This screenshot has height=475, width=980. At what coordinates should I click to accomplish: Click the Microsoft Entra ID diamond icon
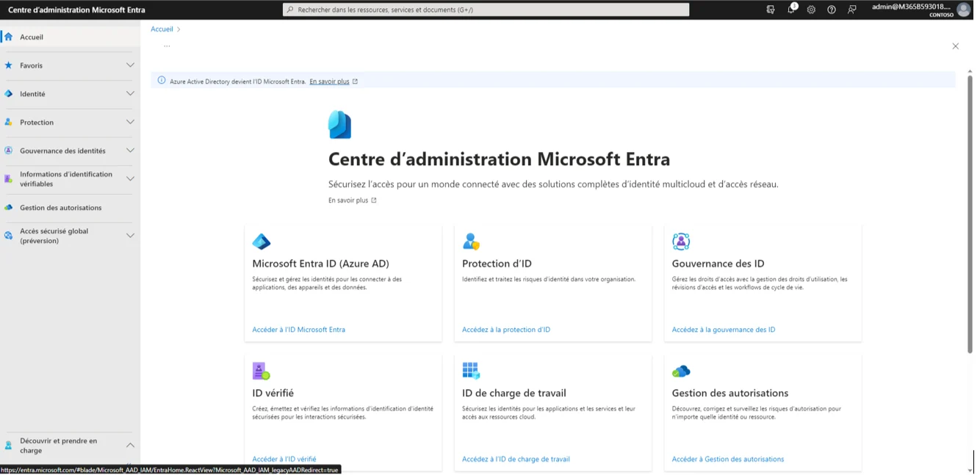[x=262, y=242]
